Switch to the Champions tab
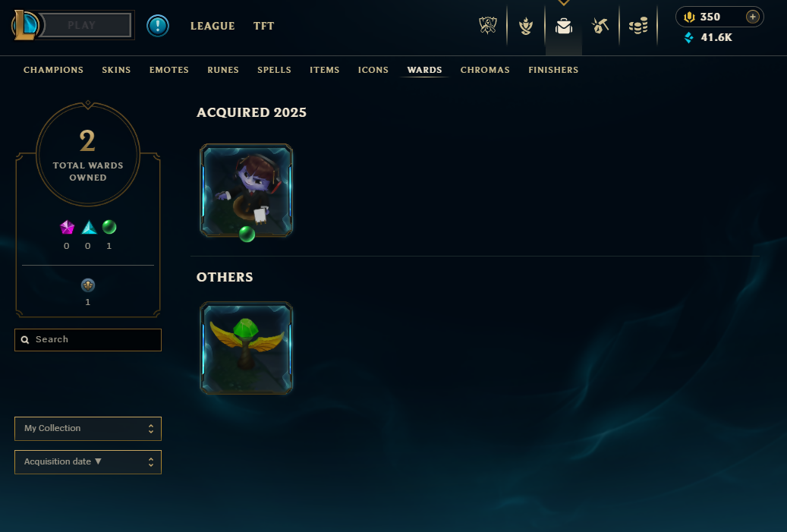This screenshot has height=532, width=787. [53, 70]
